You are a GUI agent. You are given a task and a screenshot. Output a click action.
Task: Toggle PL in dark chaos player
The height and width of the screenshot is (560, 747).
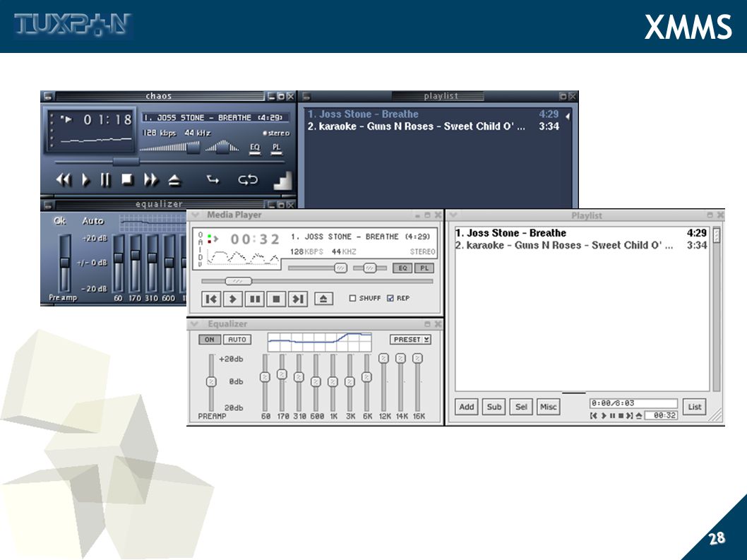click(276, 149)
